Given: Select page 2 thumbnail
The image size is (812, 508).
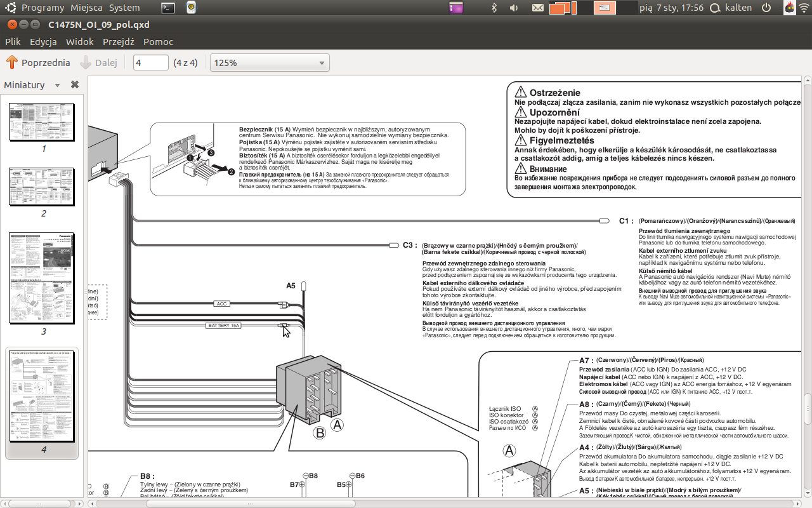Looking at the screenshot, I should (x=42, y=187).
